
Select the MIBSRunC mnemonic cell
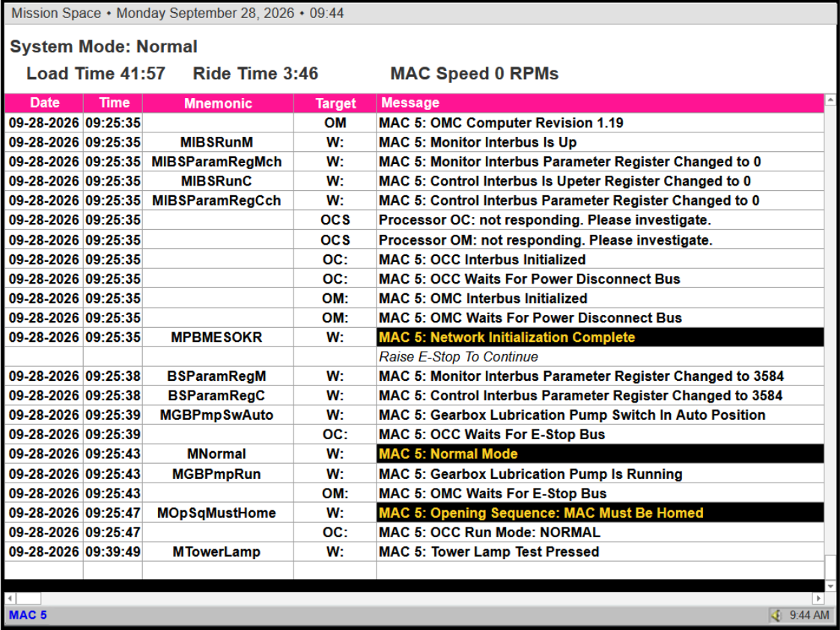click(217, 181)
